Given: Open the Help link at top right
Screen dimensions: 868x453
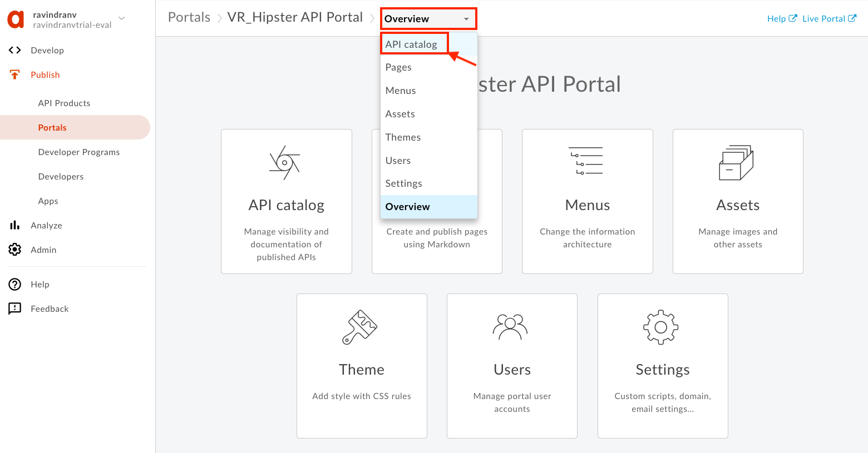Looking at the screenshot, I should pos(776,18).
